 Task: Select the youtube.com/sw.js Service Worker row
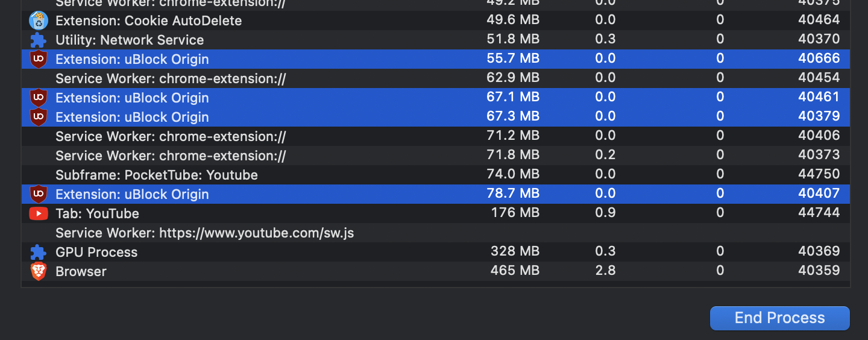[436, 233]
